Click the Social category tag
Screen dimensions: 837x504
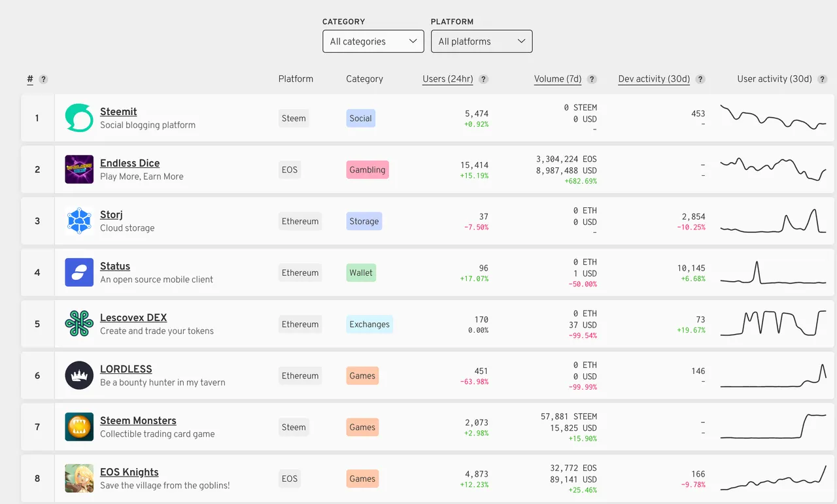pyautogui.click(x=360, y=118)
